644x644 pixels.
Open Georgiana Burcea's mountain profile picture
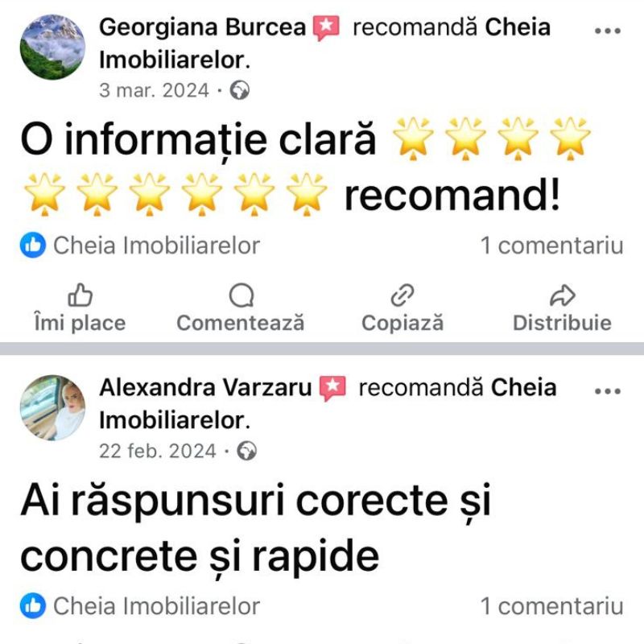click(x=52, y=47)
